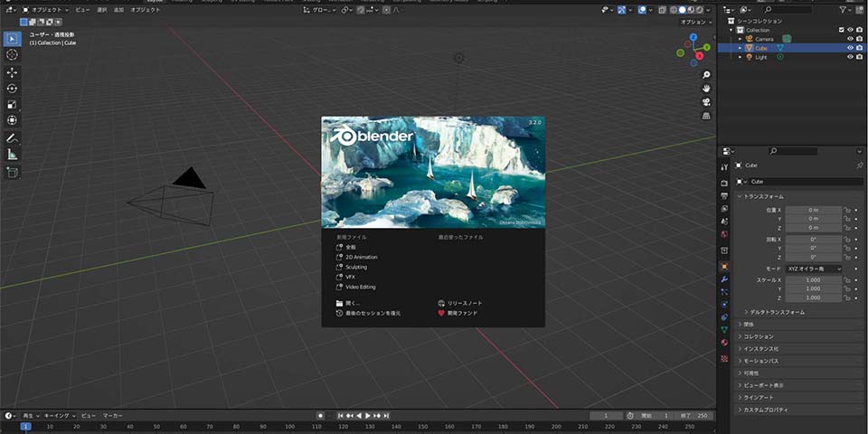This screenshot has height=434, width=868.
Task: Expand the Camera tree item arrow
Action: (741, 39)
